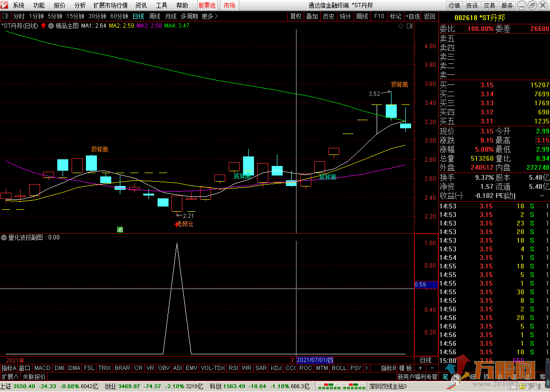
Task: Switch to 5分钟 period
Action: pyautogui.click(x=55, y=16)
